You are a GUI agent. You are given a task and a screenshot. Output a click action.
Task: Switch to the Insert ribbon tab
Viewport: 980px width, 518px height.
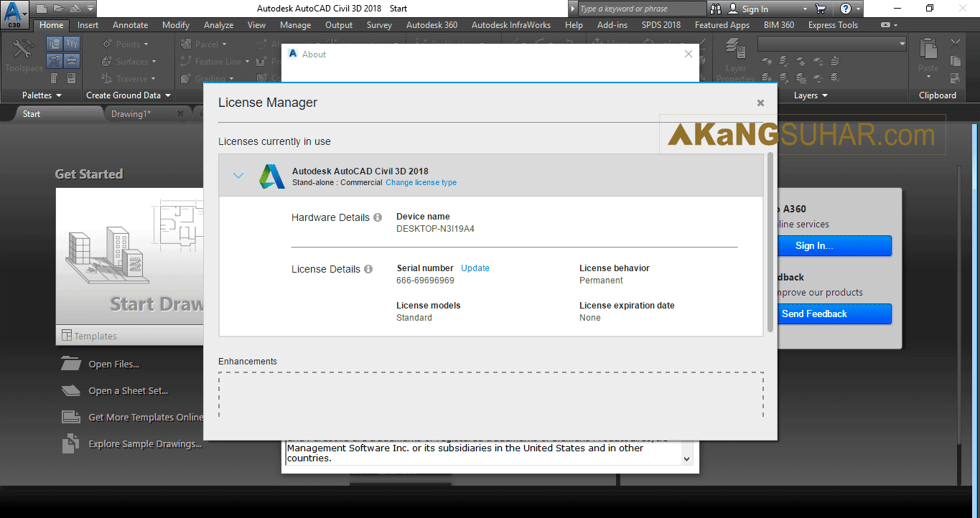[x=88, y=25]
